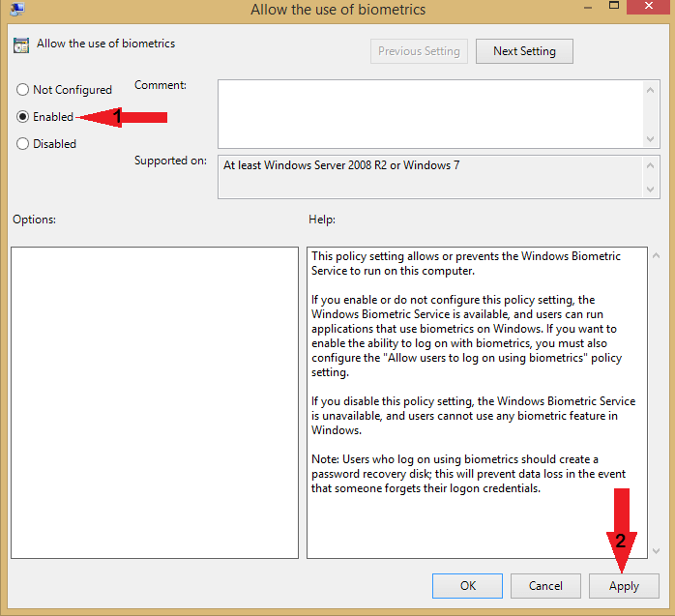Viewport: 675px width, 616px height.
Task: Click Supported on box scroll up arrow
Action: pos(651,165)
